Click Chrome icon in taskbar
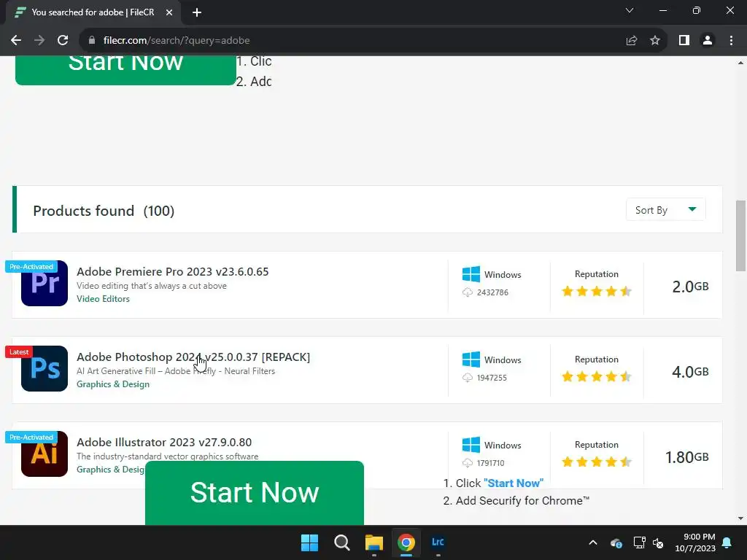Image resolution: width=747 pixels, height=560 pixels. pos(406,542)
